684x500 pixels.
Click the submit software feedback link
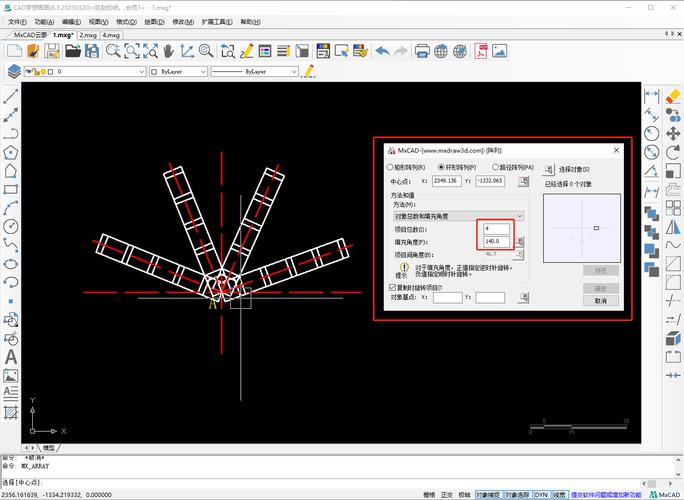pos(607,494)
